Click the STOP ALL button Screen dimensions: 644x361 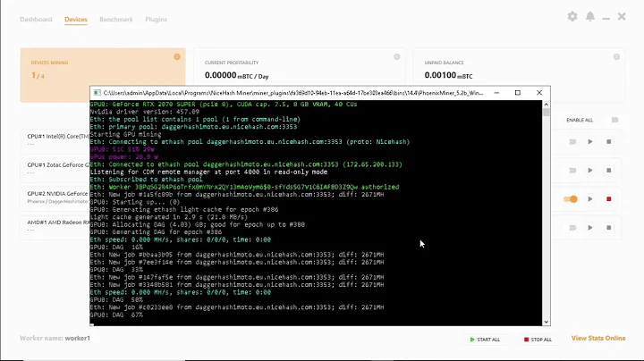tap(538, 340)
